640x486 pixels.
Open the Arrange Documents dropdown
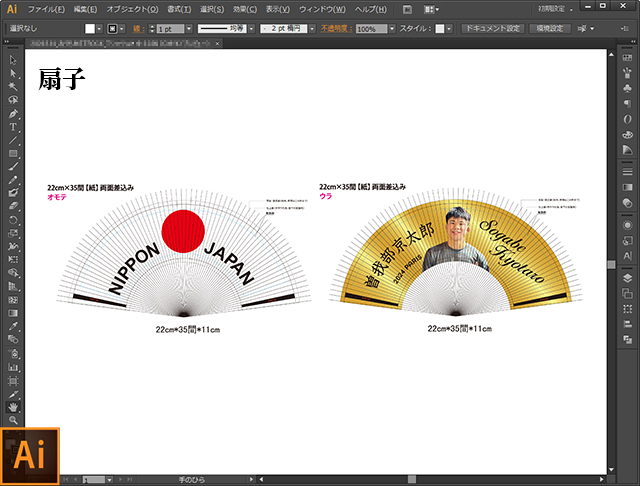(431, 9)
